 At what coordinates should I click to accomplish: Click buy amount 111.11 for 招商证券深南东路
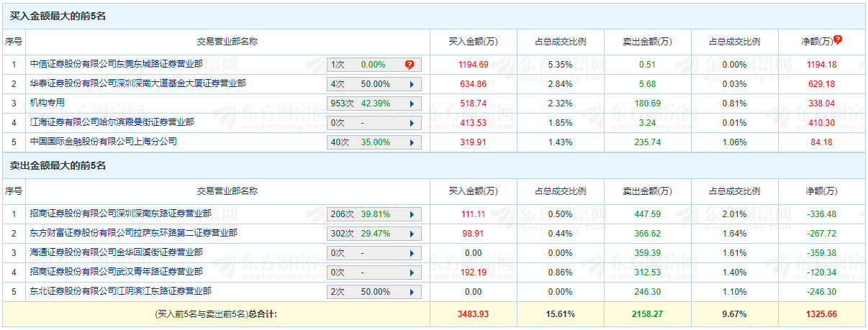[x=474, y=214]
